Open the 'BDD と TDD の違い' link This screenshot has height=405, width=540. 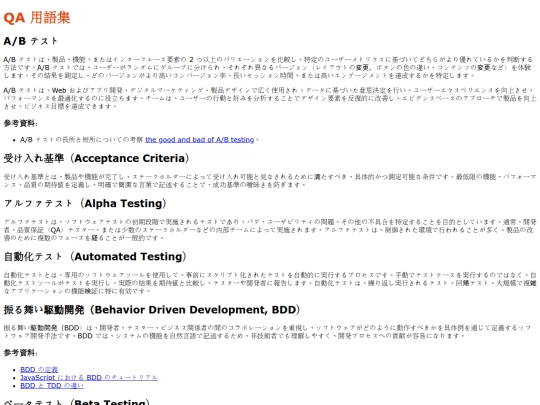pyautogui.click(x=52, y=386)
